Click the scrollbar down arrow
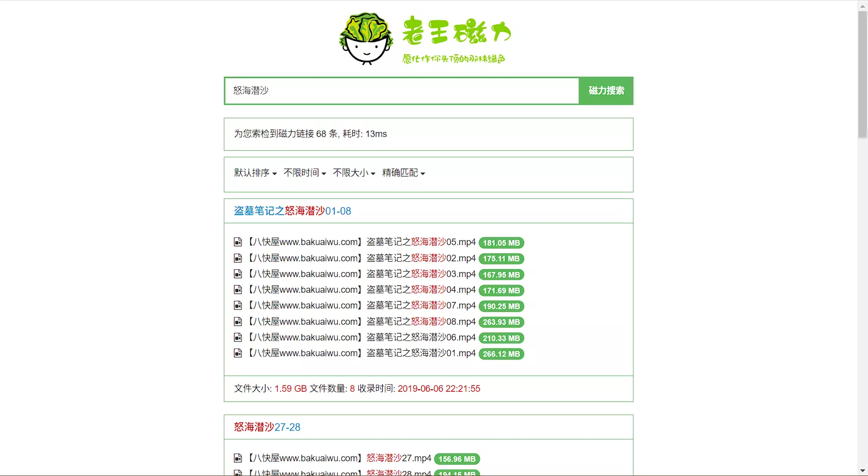The height and width of the screenshot is (476, 868). 862,471
